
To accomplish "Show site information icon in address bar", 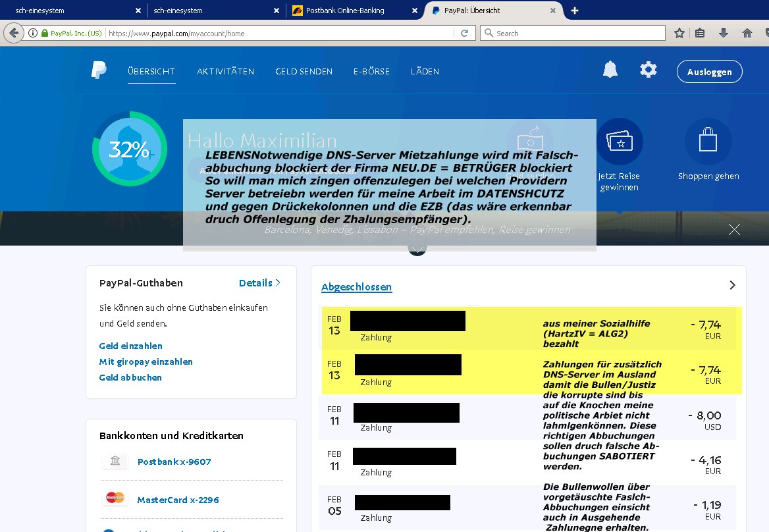I will tap(33, 34).
